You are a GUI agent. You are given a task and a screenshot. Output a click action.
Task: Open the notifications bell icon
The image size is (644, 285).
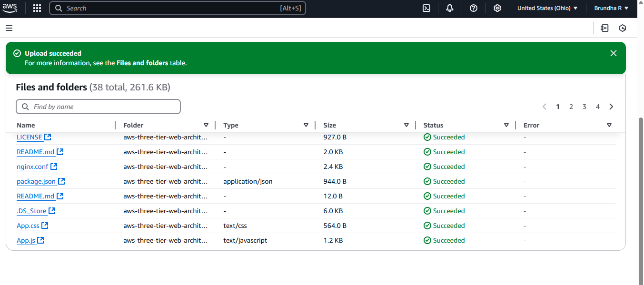[450, 8]
